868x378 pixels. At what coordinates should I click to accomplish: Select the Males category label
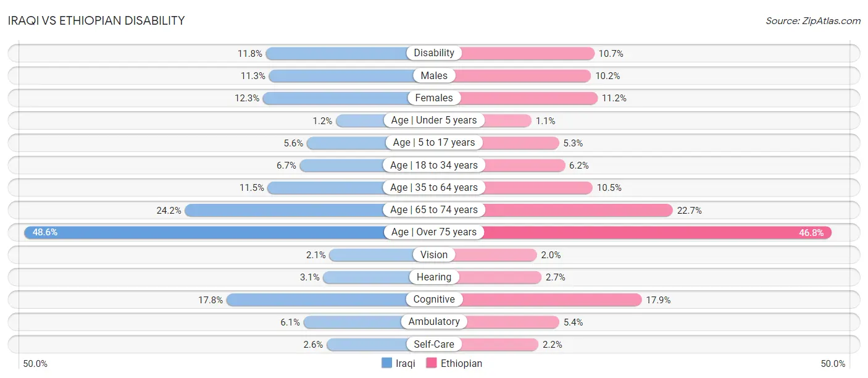(434, 75)
